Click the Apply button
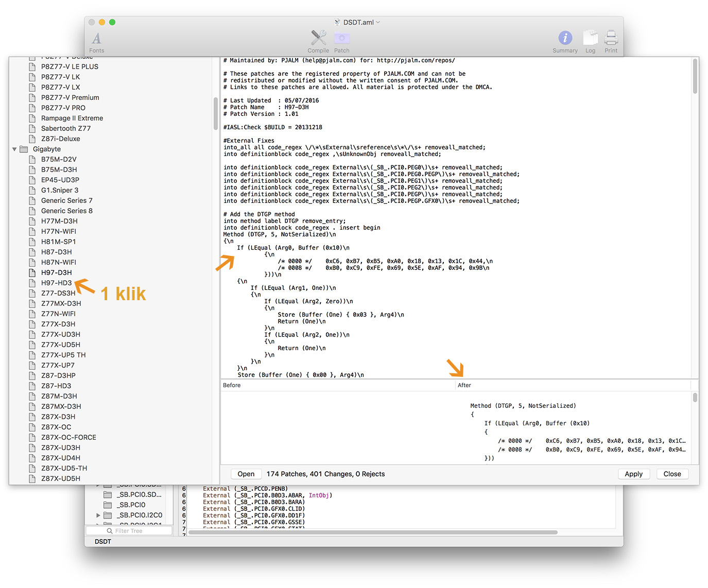708x588 pixels. coord(633,474)
